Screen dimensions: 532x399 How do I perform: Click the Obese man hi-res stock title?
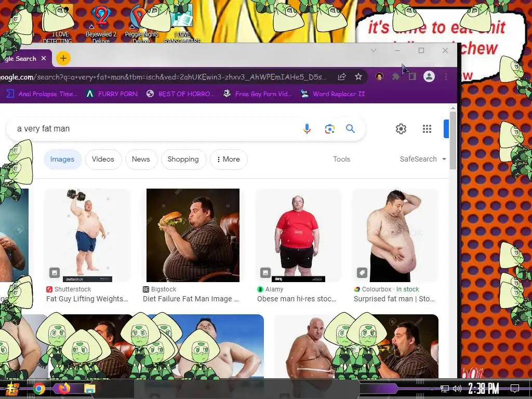297,299
